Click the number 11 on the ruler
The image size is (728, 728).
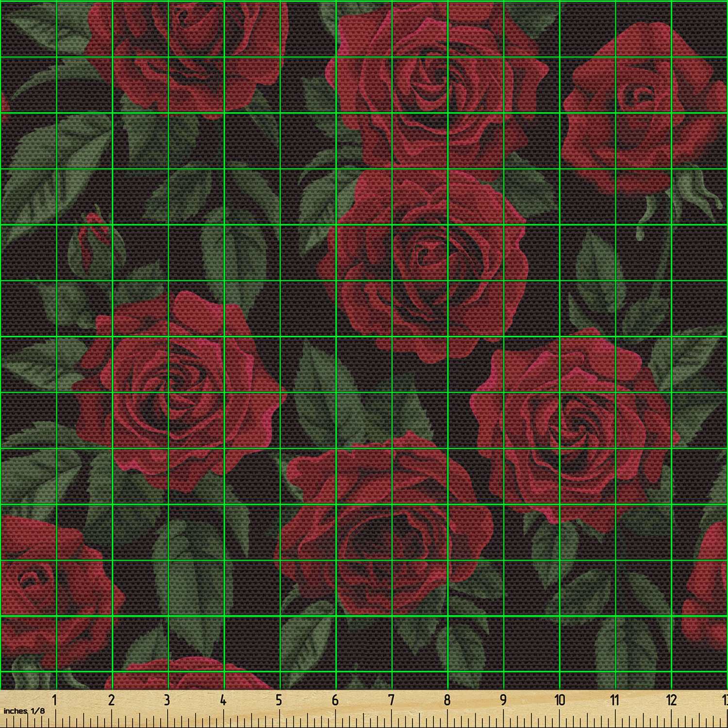(x=615, y=700)
